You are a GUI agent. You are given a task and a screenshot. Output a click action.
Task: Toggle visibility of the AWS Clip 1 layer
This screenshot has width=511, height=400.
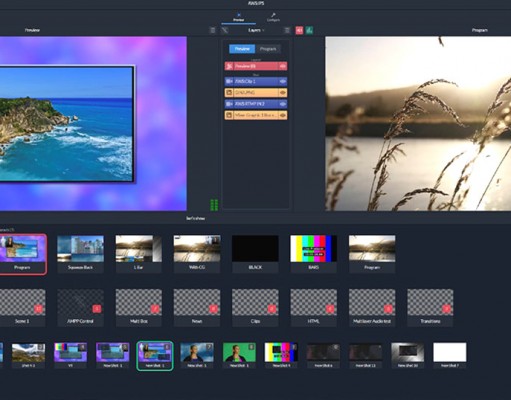pos(283,81)
